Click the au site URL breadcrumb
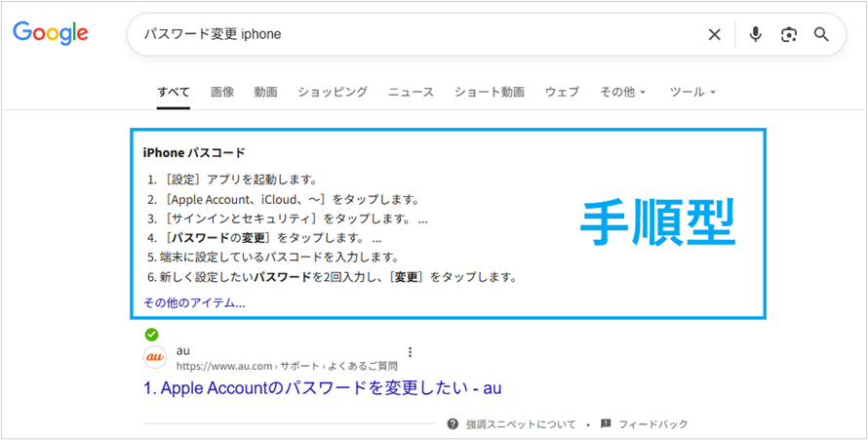Screen dimensions: 868x440 (x=287, y=367)
